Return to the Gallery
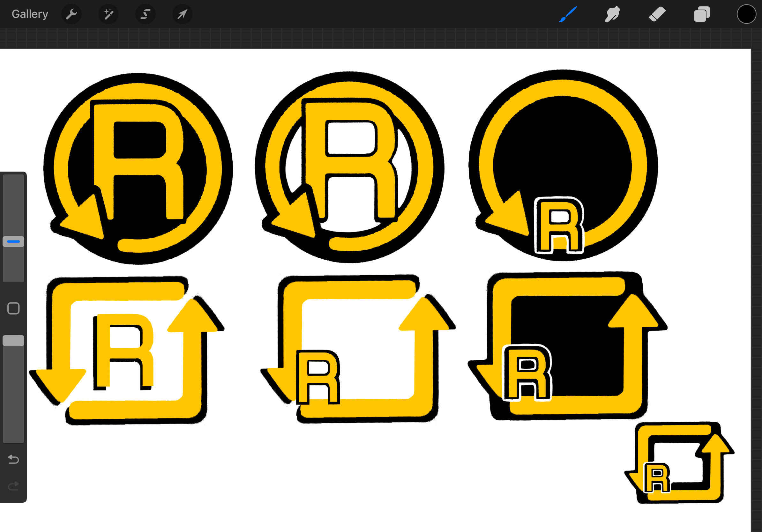 (30, 14)
